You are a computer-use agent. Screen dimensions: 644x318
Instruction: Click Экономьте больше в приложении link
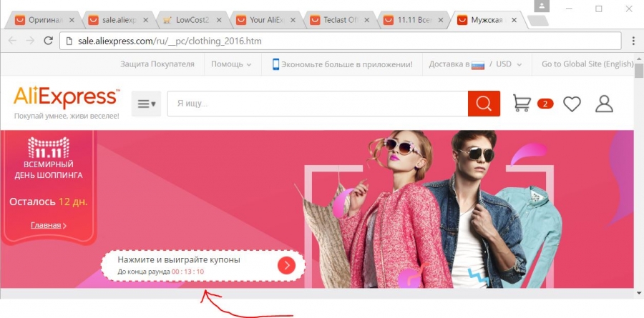(x=347, y=64)
